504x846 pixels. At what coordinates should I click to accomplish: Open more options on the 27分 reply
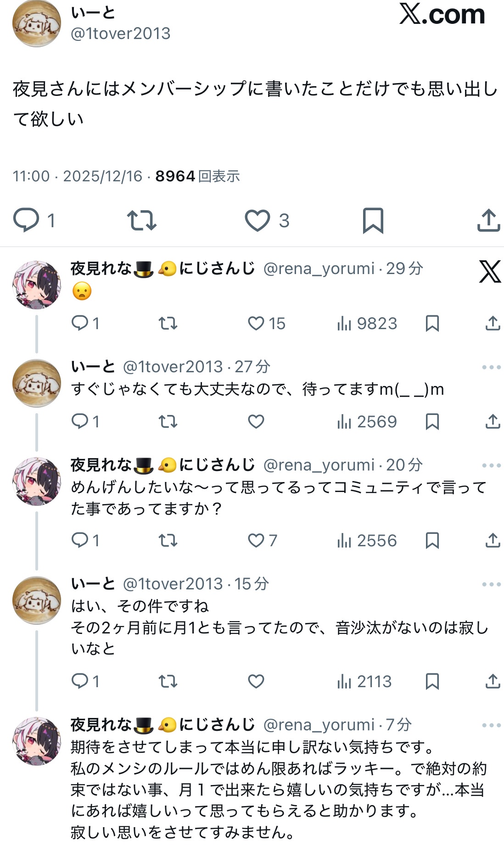(491, 367)
